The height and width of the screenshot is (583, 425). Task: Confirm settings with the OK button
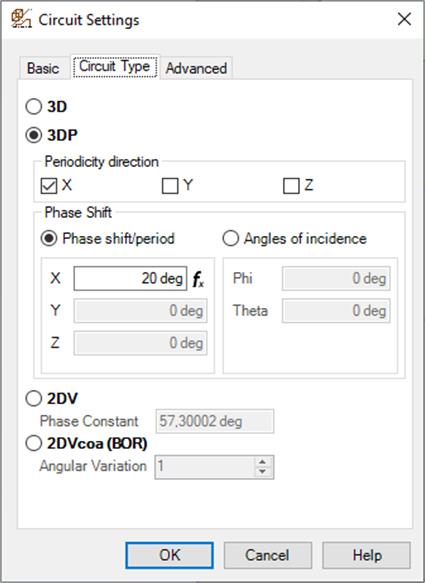pos(170,555)
